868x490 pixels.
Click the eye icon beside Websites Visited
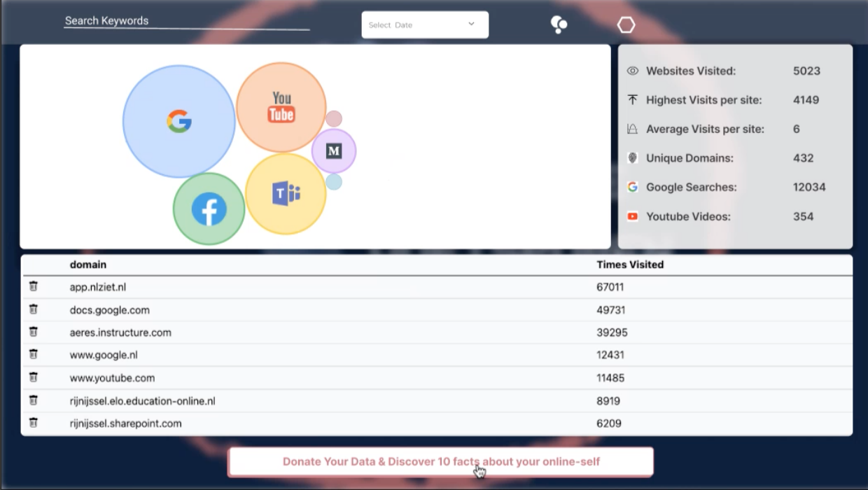coord(633,71)
